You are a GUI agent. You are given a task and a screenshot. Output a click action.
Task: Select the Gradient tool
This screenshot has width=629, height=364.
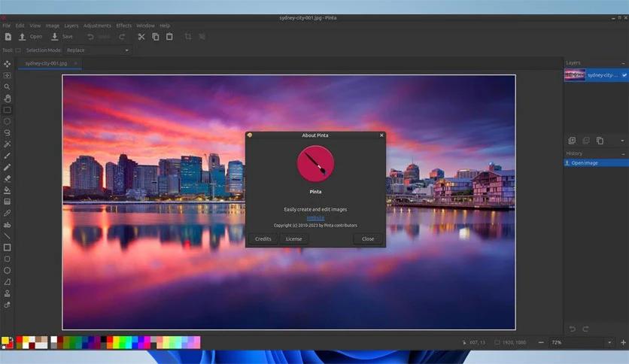pyautogui.click(x=8, y=202)
